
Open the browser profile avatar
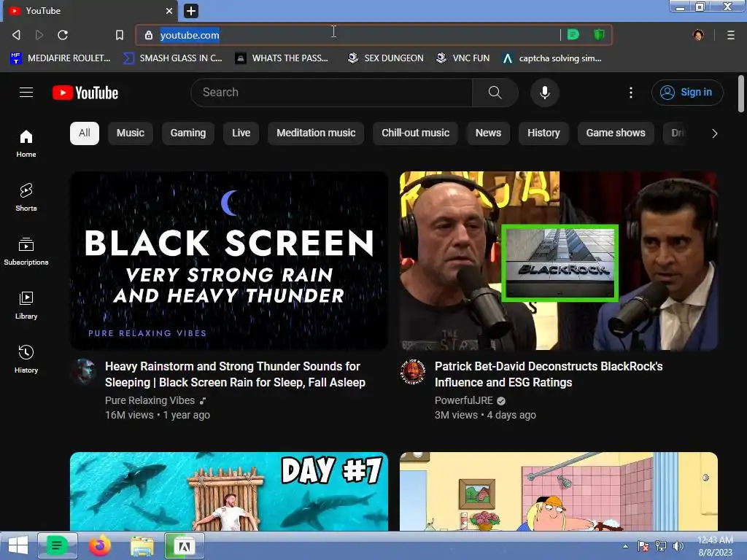pos(698,35)
